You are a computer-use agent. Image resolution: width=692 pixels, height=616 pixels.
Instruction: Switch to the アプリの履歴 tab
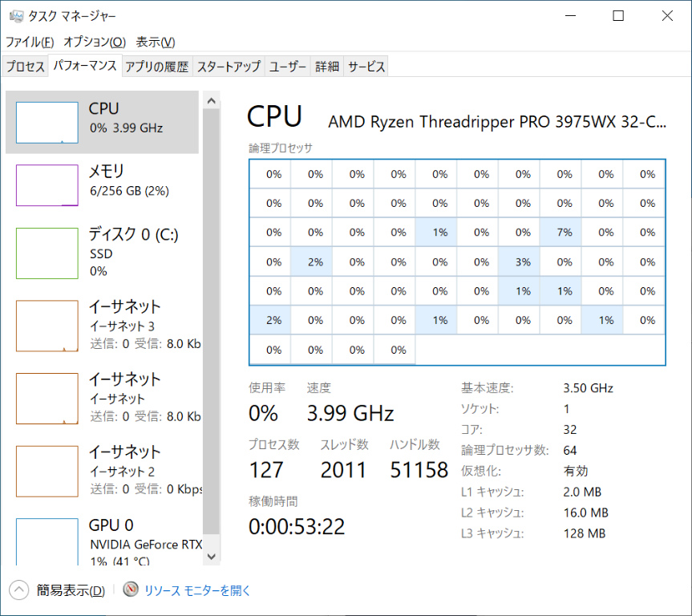(x=157, y=67)
